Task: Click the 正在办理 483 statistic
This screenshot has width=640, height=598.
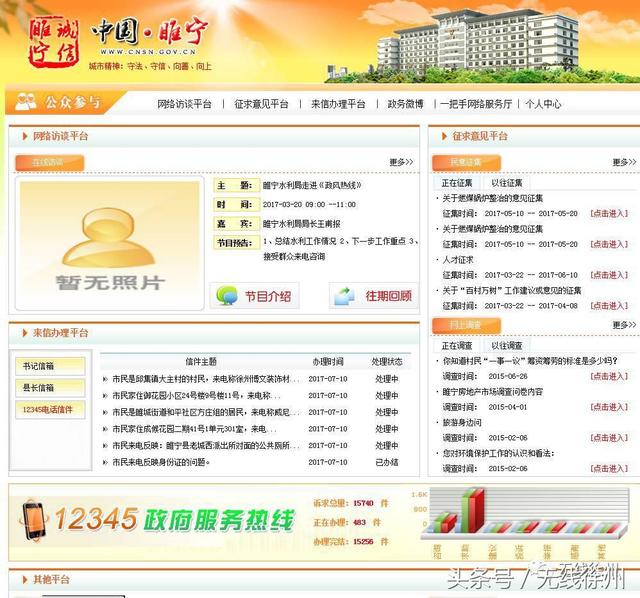Action: pyautogui.click(x=347, y=522)
